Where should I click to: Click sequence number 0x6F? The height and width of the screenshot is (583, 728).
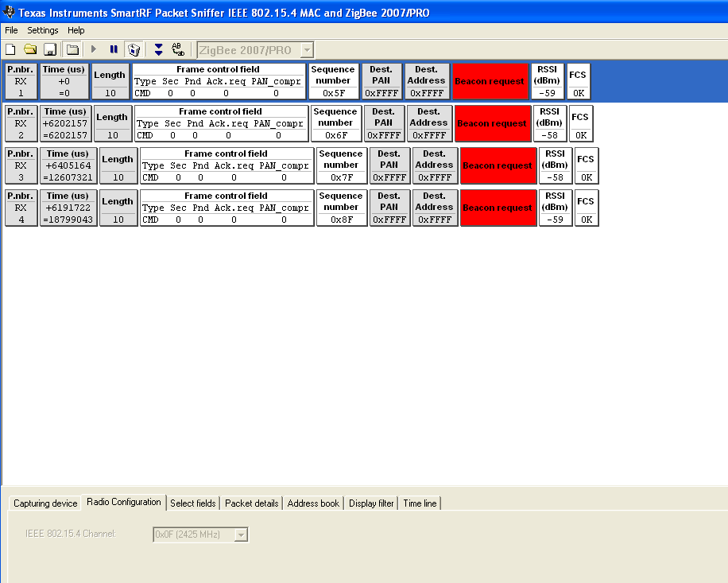336,135
